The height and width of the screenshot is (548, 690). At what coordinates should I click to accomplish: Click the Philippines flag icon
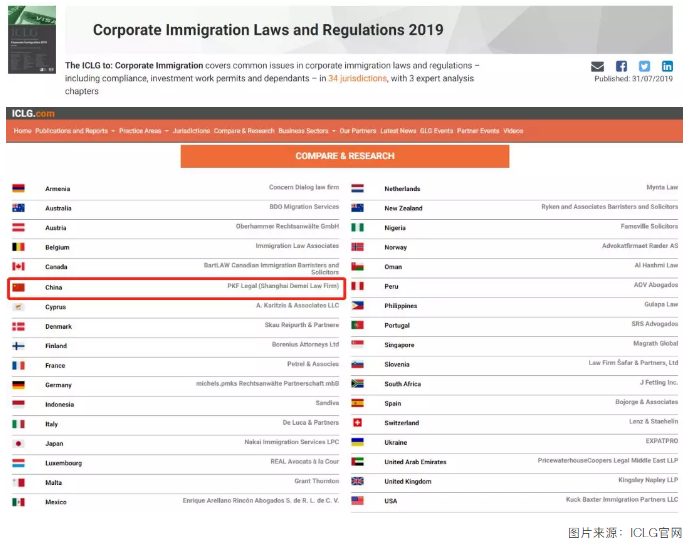coord(357,305)
